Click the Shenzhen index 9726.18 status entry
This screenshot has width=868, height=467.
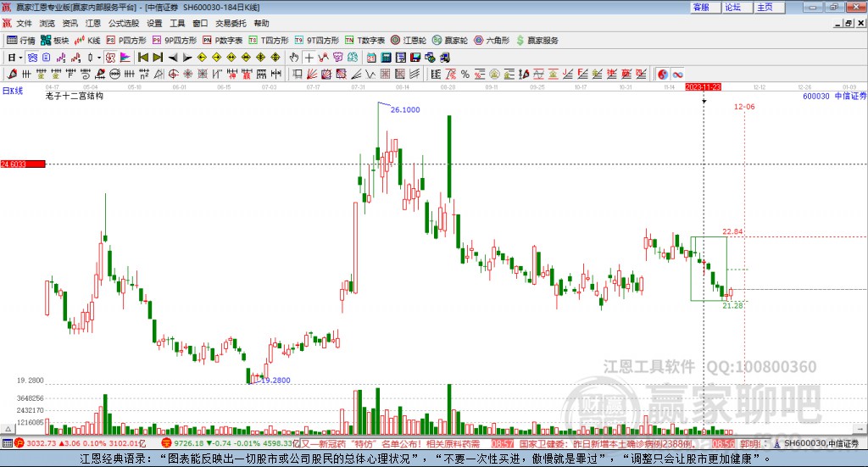[230, 443]
